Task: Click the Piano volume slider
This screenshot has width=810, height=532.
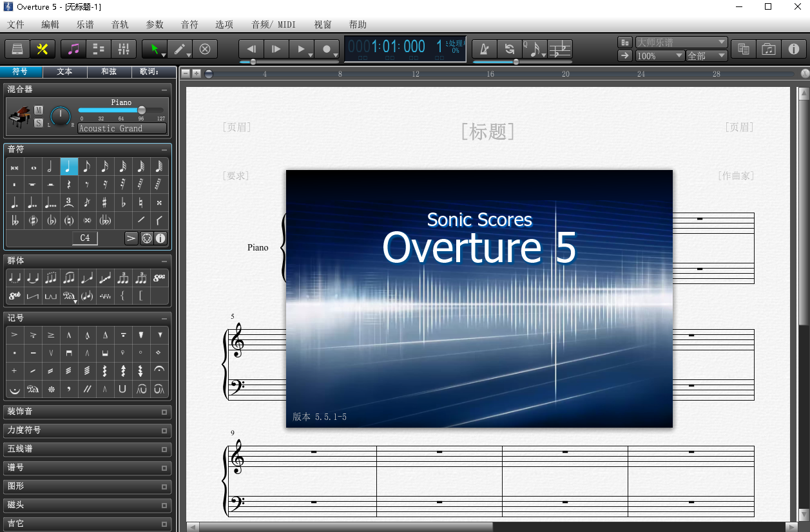Action: [122, 111]
